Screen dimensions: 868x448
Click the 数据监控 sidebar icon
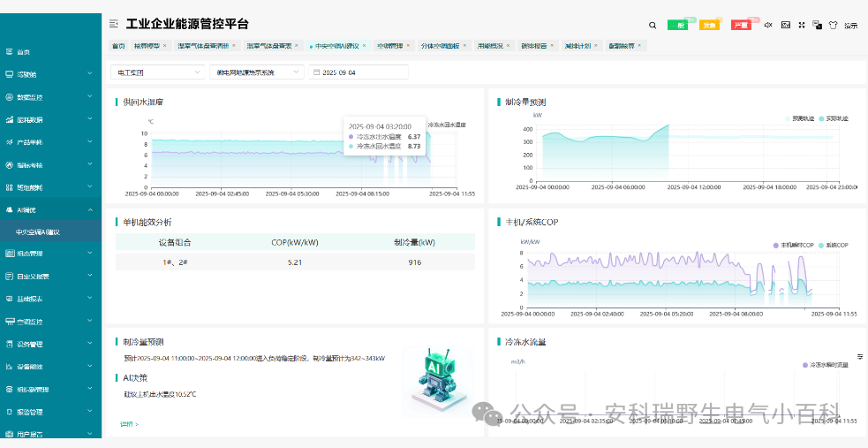pos(9,97)
